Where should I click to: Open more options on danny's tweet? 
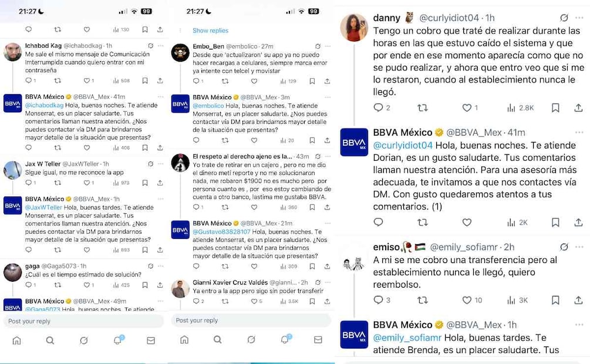(579, 18)
